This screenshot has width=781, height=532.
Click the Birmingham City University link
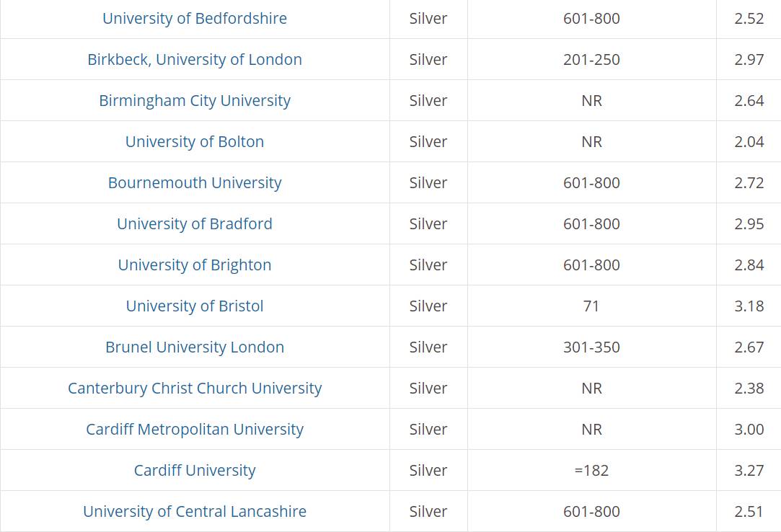pyautogui.click(x=194, y=101)
